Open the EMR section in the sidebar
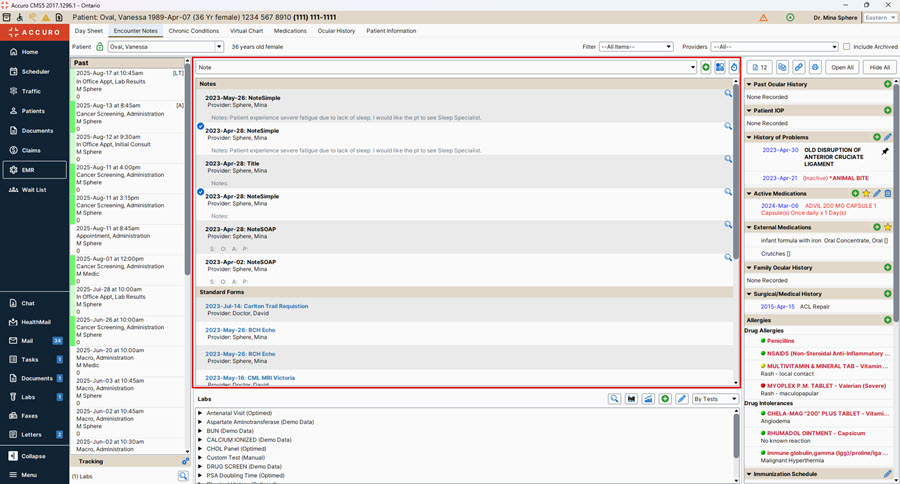The width and height of the screenshot is (900, 484). pos(30,170)
